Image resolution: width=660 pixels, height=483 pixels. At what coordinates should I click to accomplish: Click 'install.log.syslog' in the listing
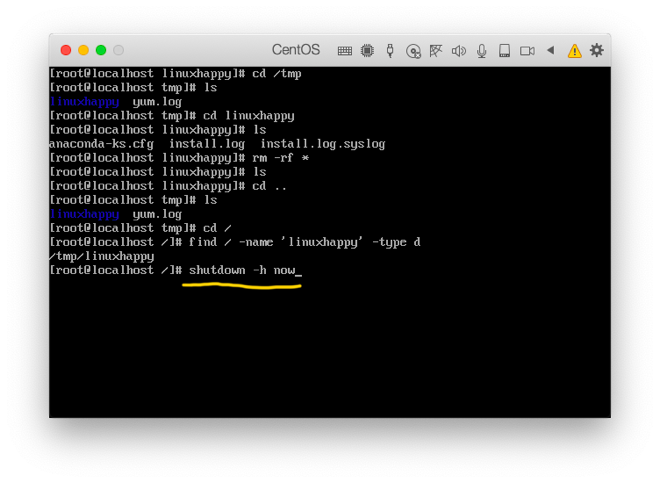pyautogui.click(x=323, y=144)
